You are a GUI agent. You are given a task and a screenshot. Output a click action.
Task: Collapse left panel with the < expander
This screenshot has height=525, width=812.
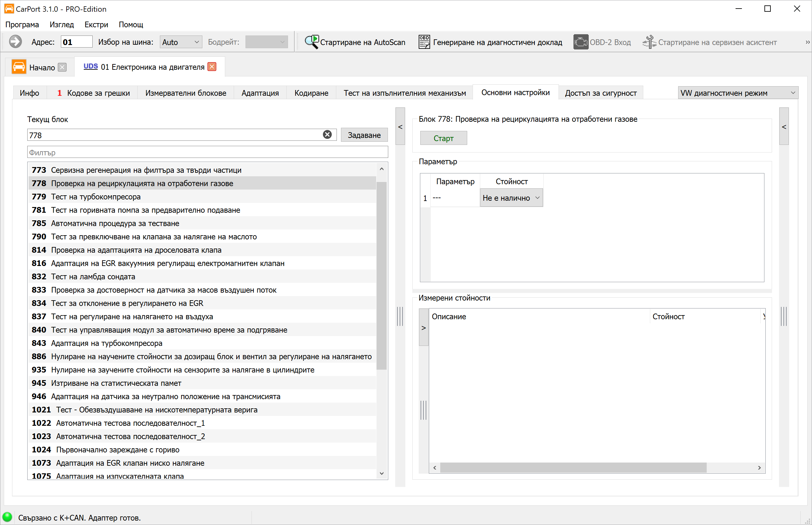[x=400, y=126]
